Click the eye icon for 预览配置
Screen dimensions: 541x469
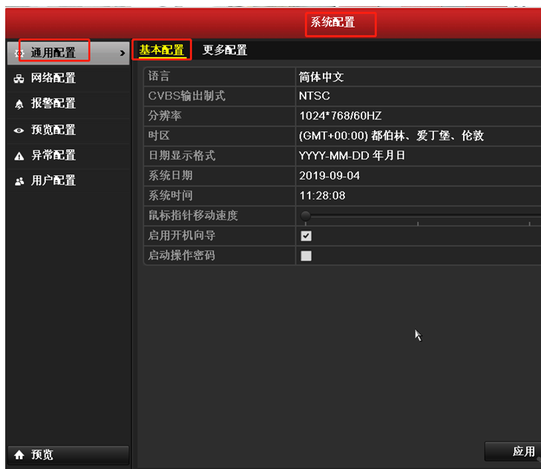(19, 130)
